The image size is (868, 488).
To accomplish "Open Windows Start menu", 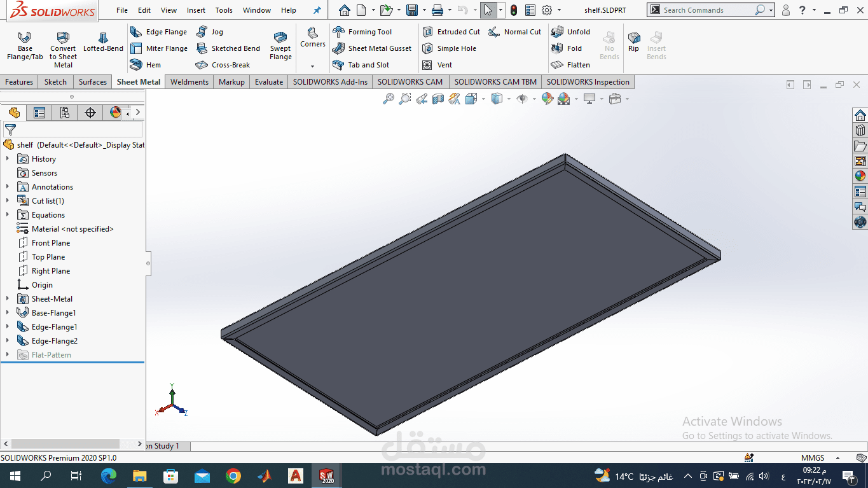I will click(15, 475).
